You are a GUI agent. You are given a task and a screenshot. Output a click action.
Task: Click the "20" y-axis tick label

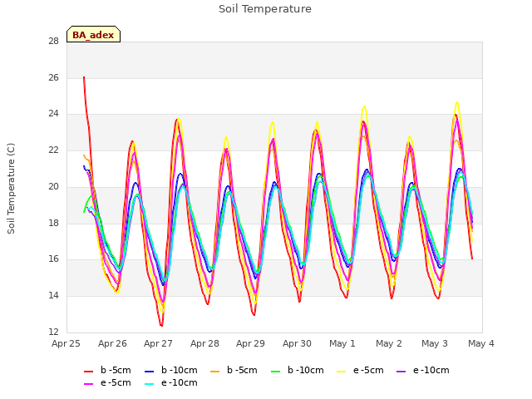(x=53, y=186)
